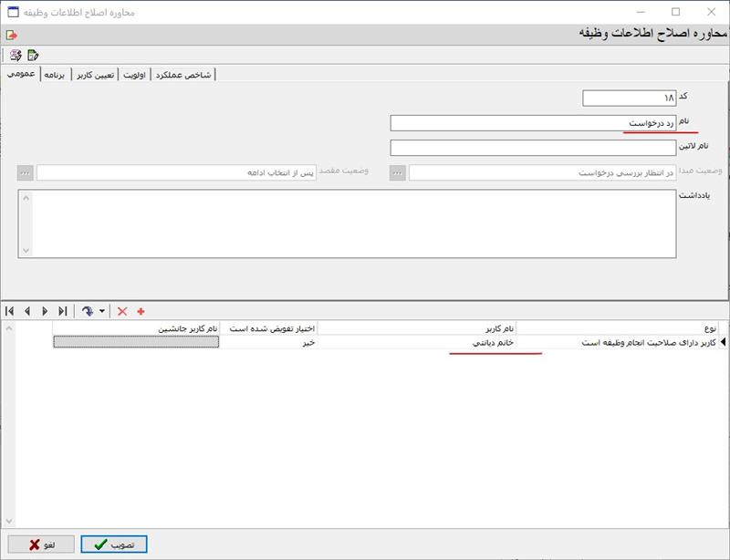Screen dimensions: 730x560
Task: Click the first toolbar icon with gear
Action: [16, 55]
